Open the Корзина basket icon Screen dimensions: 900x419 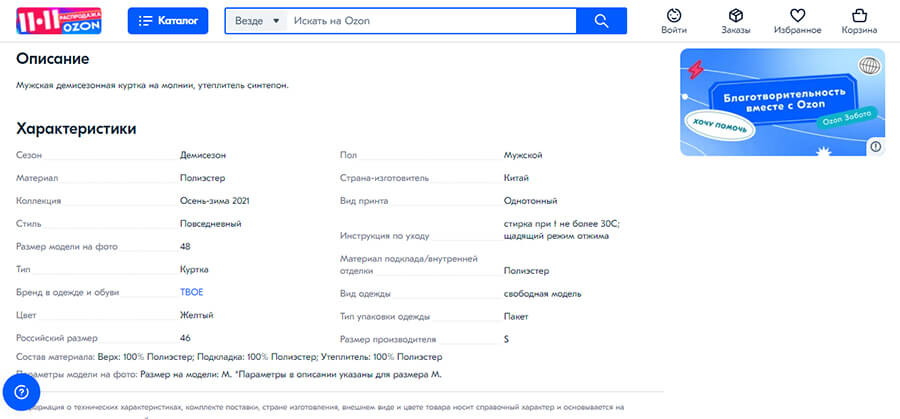coord(859,15)
